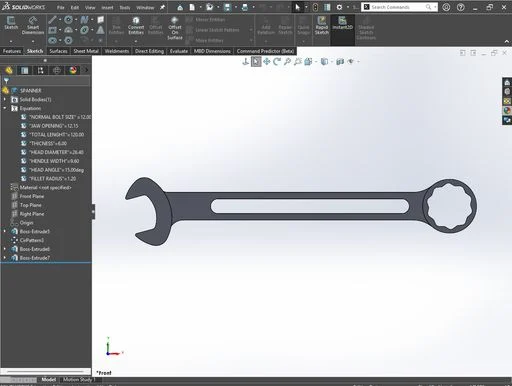The width and height of the screenshot is (512, 386).
Task: Select the Spline sketch tool
Action: point(84,20)
